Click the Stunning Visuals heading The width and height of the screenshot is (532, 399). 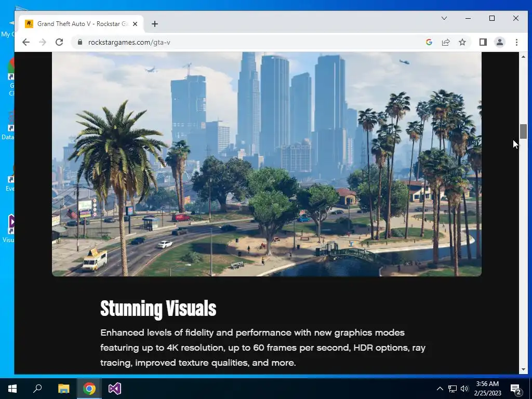pos(158,309)
